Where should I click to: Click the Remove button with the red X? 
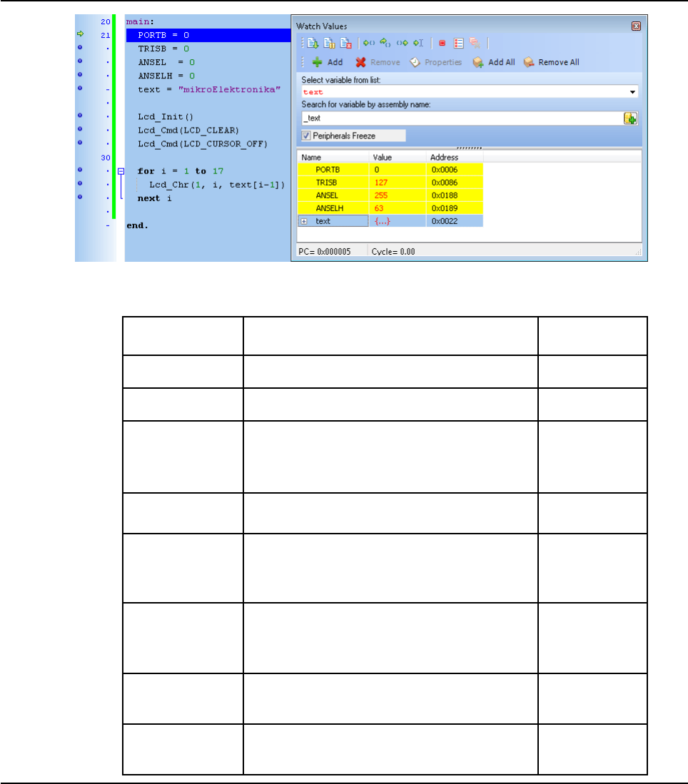tap(378, 62)
